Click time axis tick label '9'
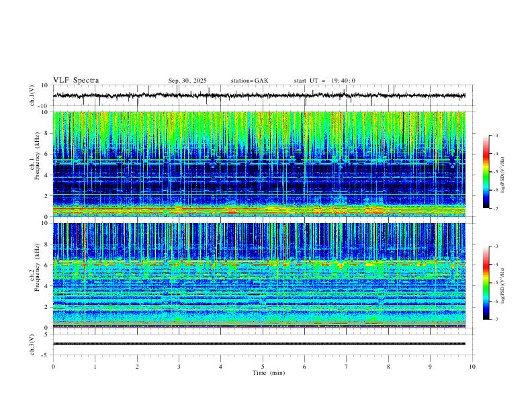This screenshot has height=411, width=532. pos(430,367)
